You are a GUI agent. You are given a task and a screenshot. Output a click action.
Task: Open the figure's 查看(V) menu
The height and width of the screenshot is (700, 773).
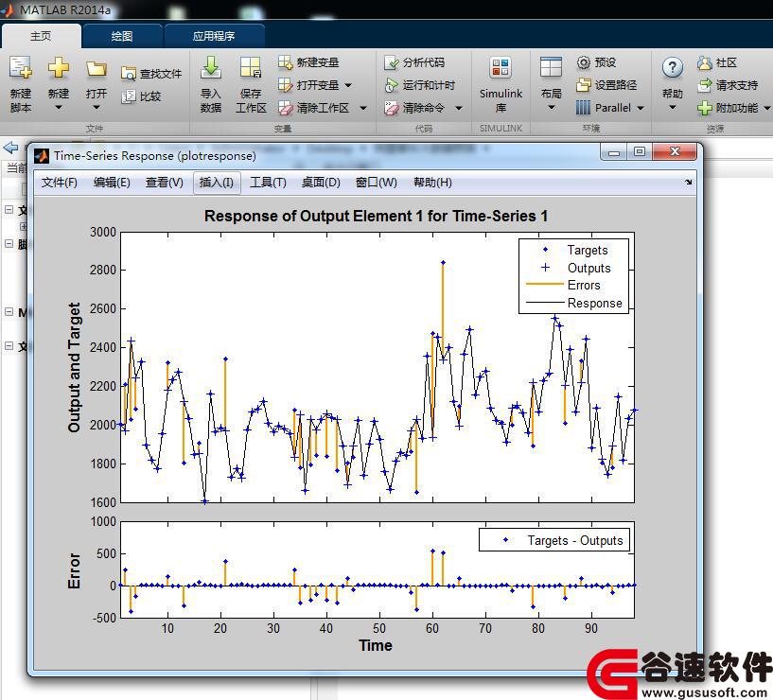pos(165,183)
